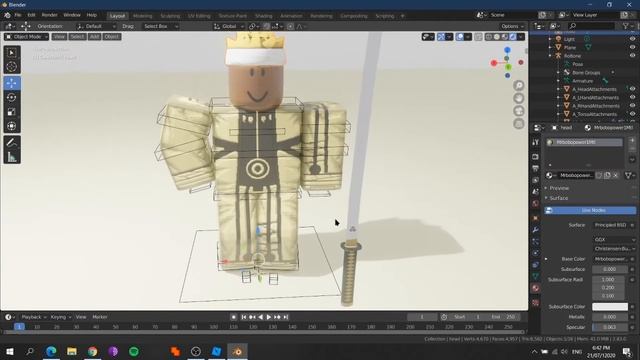Switch to the Shading workspace tab

(x=264, y=16)
